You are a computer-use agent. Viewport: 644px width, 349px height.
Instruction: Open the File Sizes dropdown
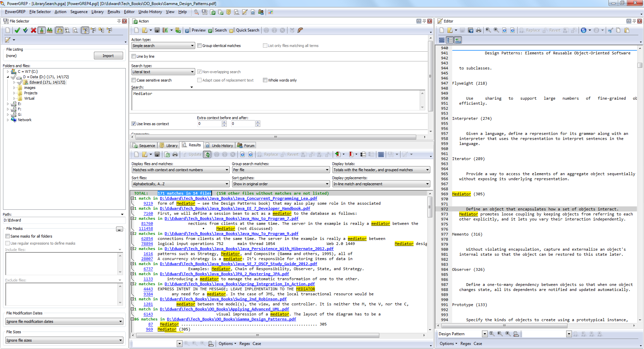(x=64, y=340)
